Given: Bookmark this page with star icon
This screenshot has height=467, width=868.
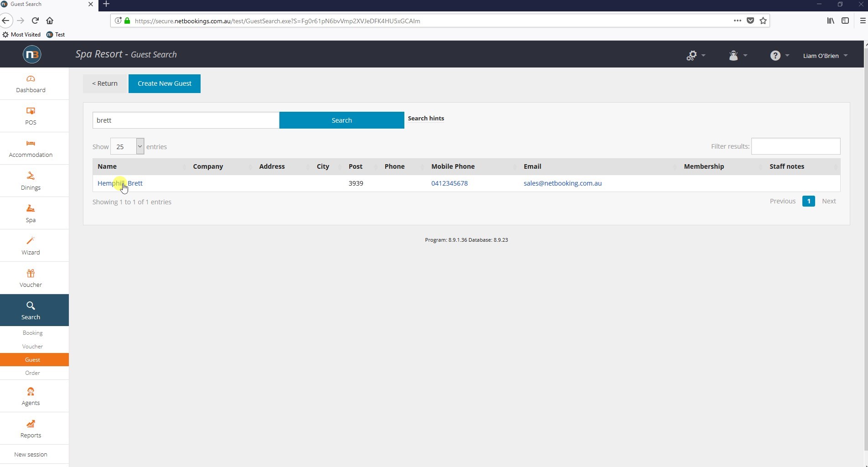Looking at the screenshot, I should [763, 21].
